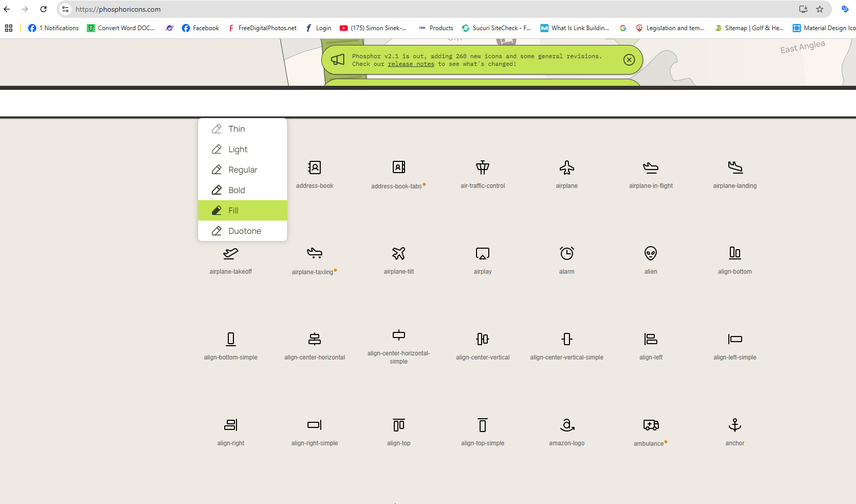Pick the anchor icon
856x504 pixels.
[x=734, y=425]
